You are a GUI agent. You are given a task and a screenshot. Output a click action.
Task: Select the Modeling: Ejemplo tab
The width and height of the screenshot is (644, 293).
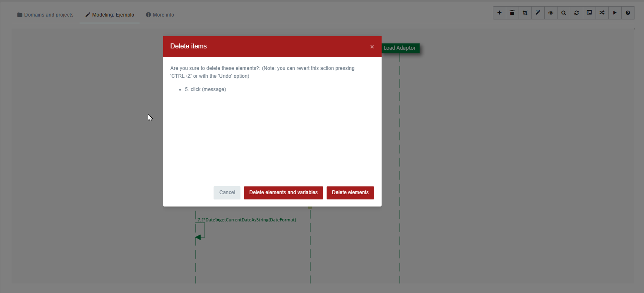coord(110,15)
